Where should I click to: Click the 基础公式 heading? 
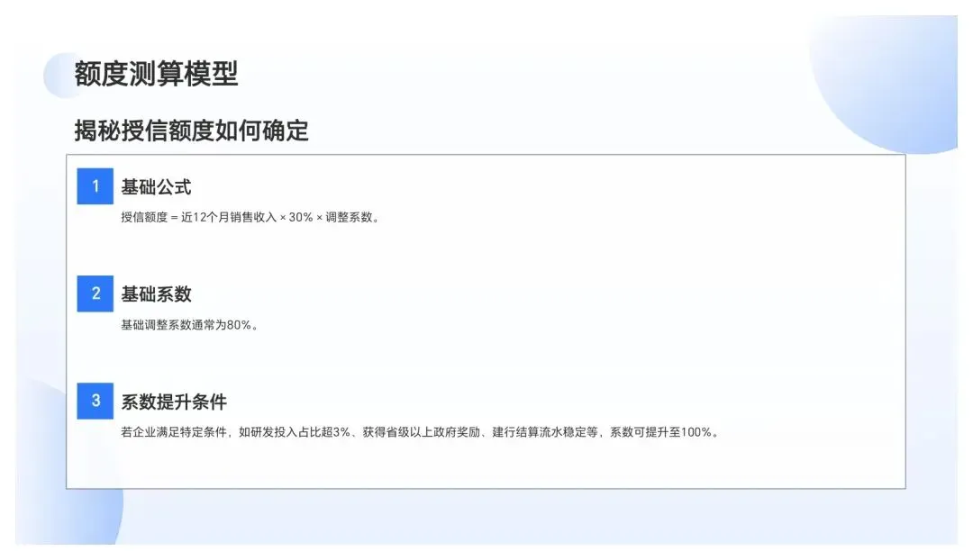pyautogui.click(x=156, y=186)
